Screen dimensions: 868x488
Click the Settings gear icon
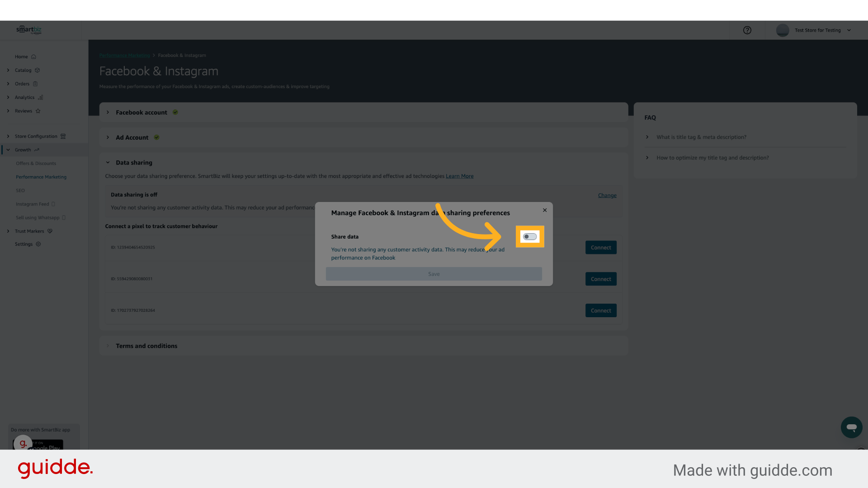pos(38,244)
